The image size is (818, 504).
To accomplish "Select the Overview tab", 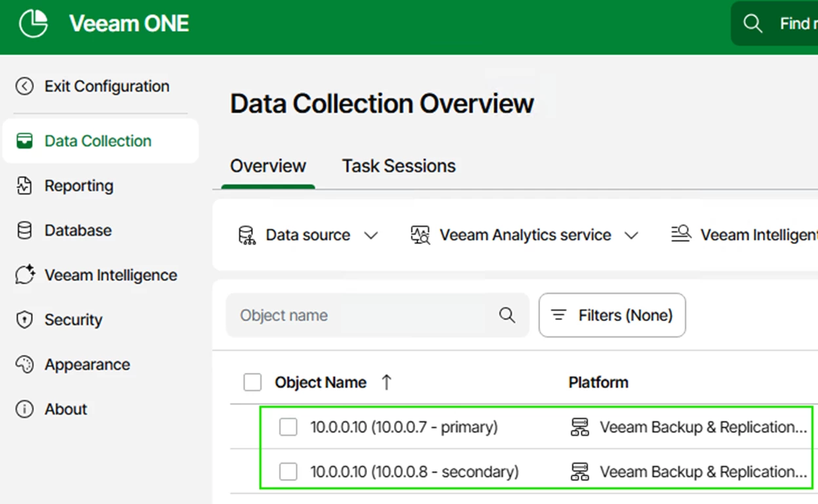I will (267, 166).
